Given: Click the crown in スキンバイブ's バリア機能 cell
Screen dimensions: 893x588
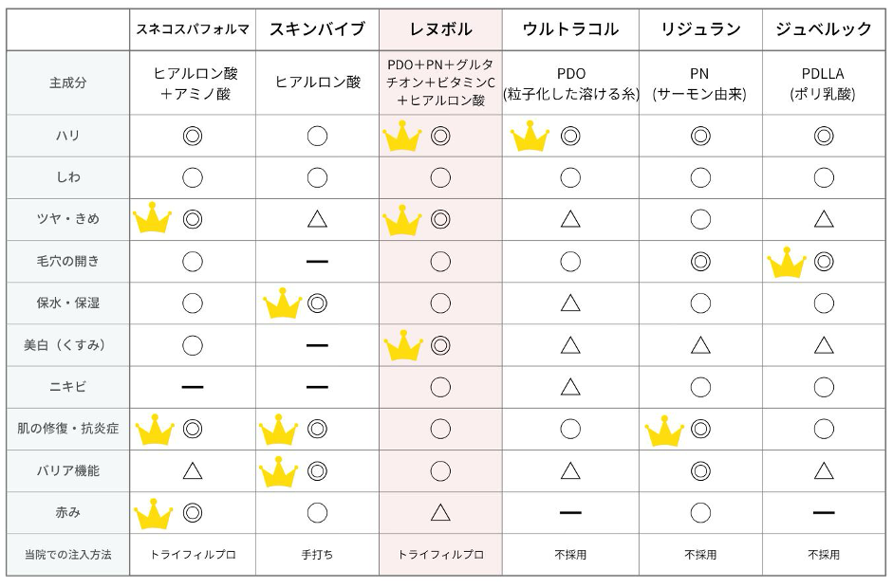Looking at the screenshot, I should (x=279, y=470).
